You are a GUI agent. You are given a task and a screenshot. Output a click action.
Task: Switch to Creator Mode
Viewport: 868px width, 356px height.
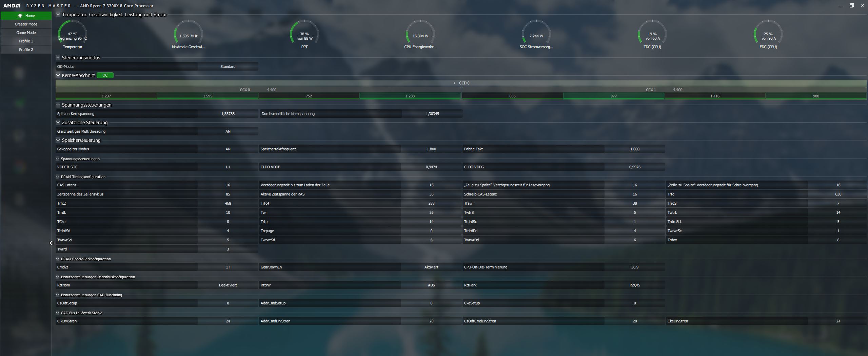(x=26, y=24)
